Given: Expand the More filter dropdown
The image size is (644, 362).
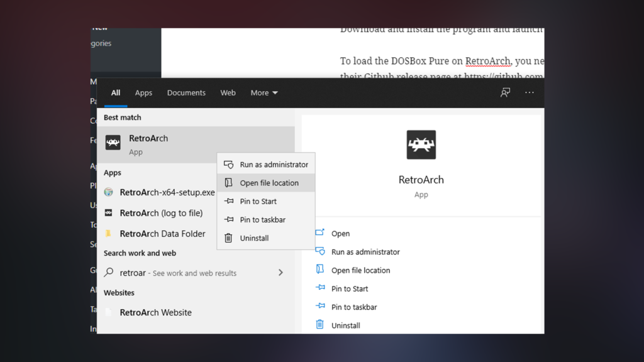Looking at the screenshot, I should (264, 93).
